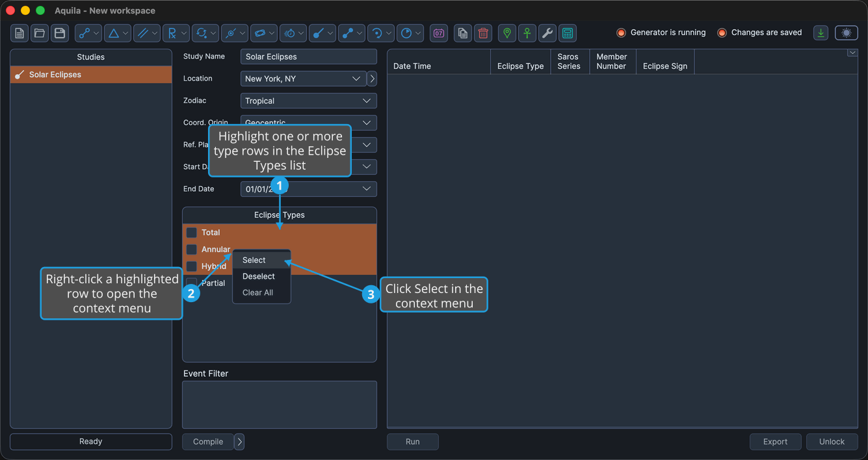Open the results table column options chevron
868x460 pixels.
852,53
